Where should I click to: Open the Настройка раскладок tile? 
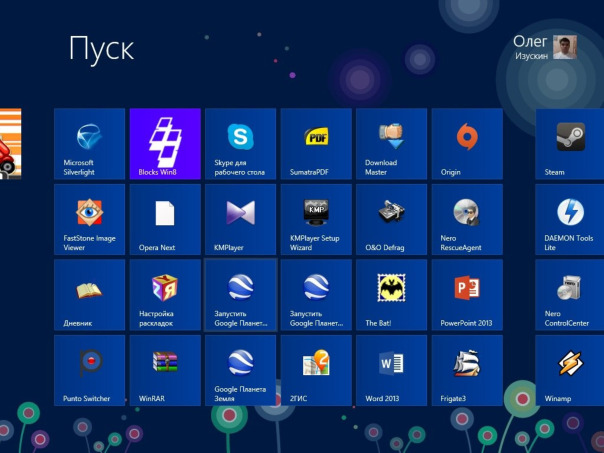click(x=165, y=295)
